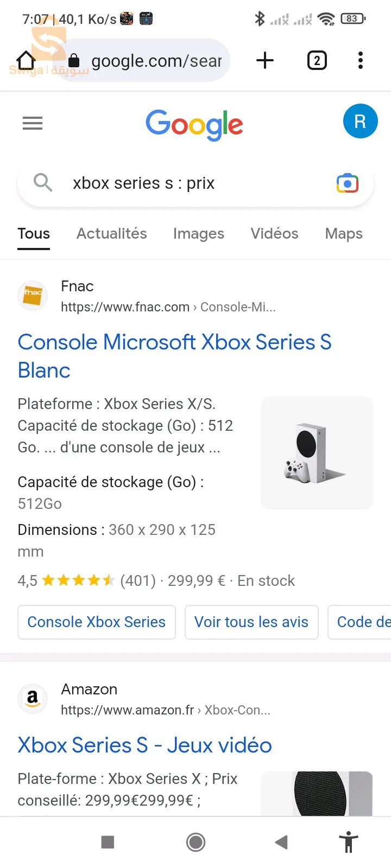Click the Voir tous les avis button
Image resolution: width=391 pixels, height=868 pixels.
251,622
